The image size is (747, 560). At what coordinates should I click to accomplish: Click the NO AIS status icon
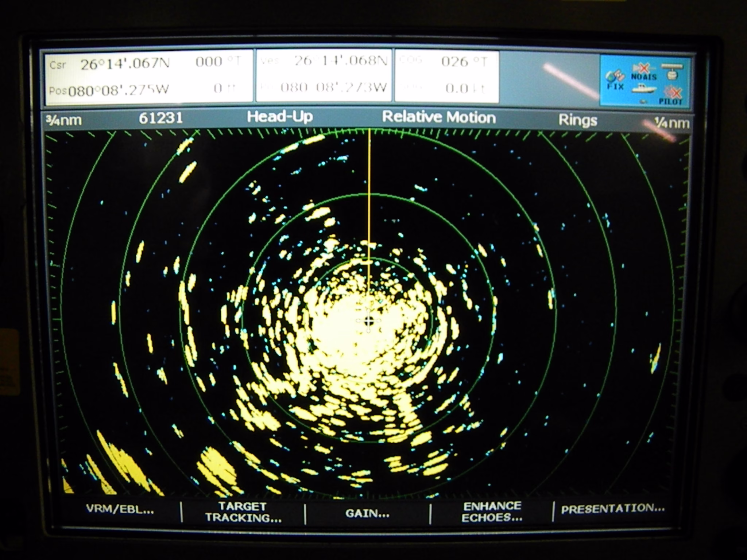[x=643, y=72]
